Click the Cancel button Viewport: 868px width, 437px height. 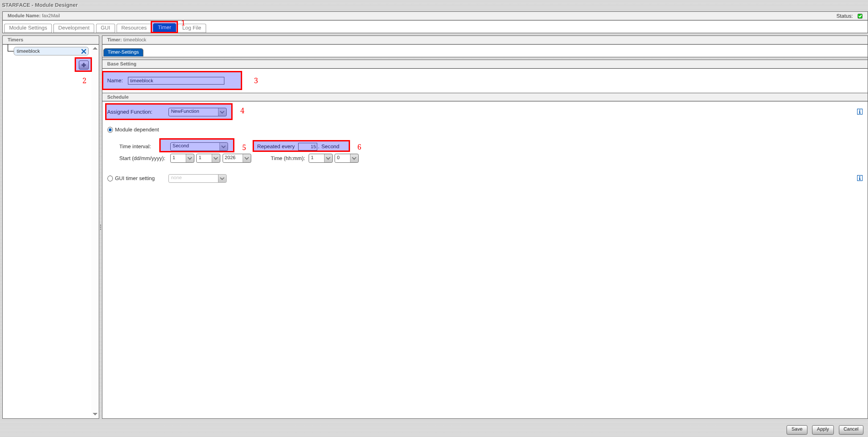coord(850,429)
